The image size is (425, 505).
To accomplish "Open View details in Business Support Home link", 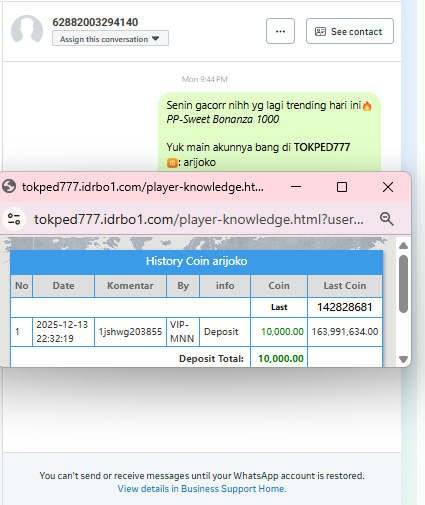I will (202, 489).
